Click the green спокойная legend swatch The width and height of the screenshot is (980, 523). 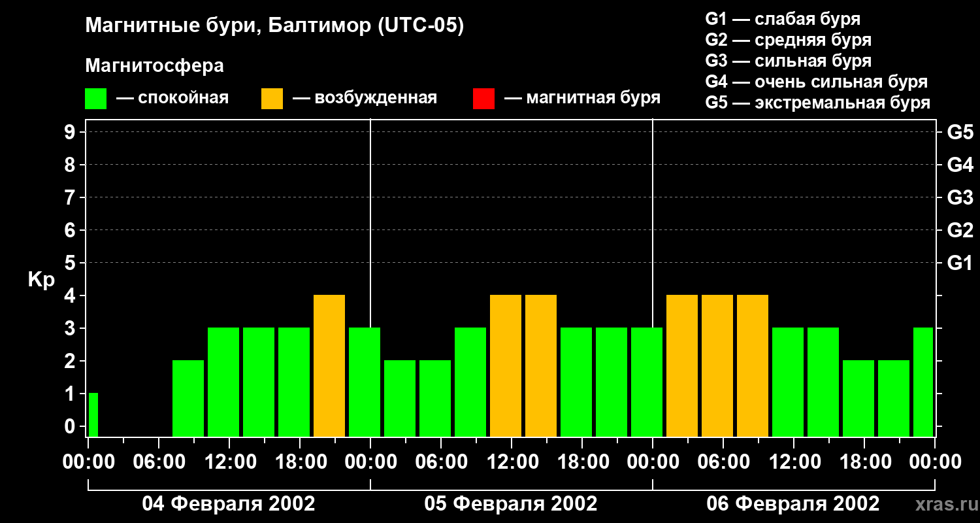95,99
